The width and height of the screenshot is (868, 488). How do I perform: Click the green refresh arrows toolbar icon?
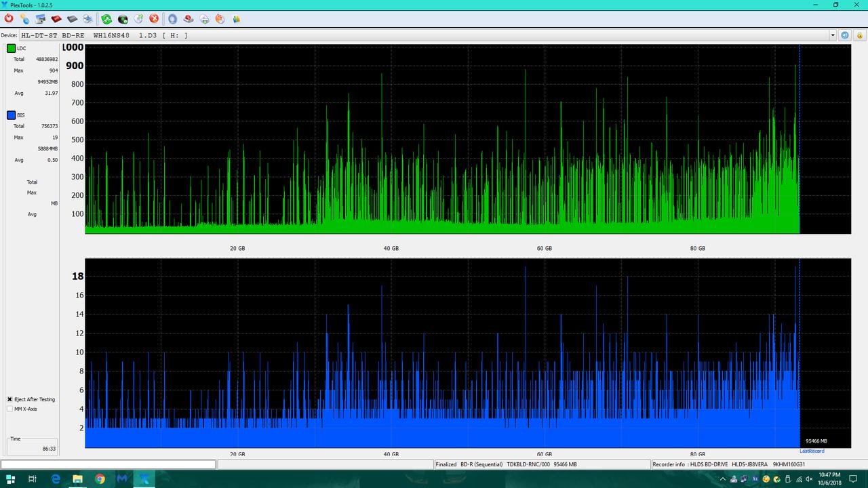pyautogui.click(x=106, y=19)
